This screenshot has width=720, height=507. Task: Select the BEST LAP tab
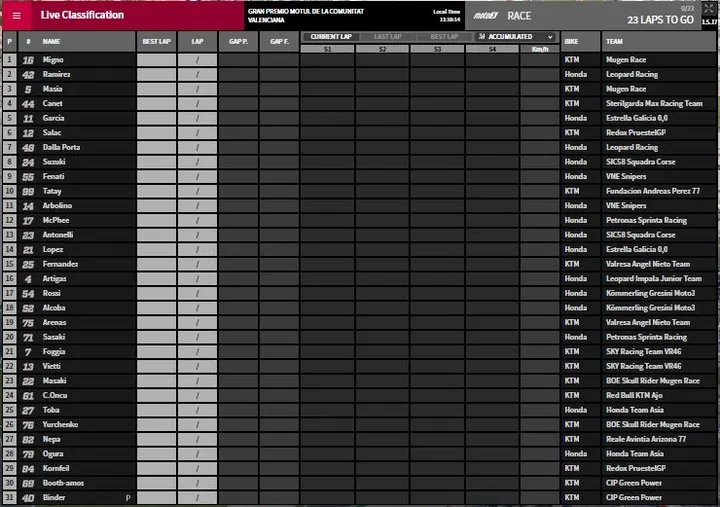444,37
